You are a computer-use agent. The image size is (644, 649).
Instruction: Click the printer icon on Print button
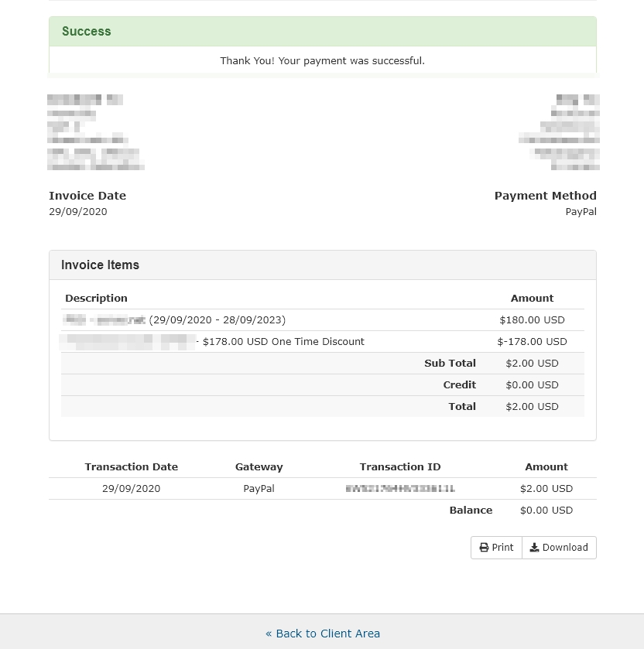coord(484,548)
